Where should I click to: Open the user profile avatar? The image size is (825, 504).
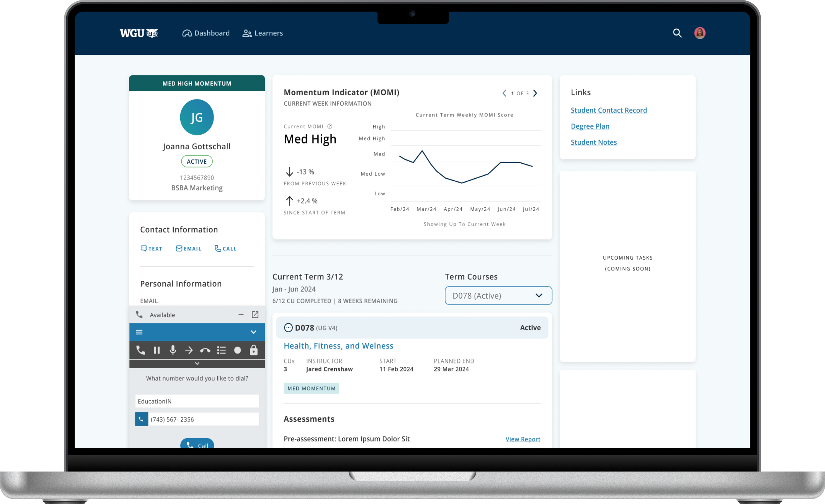(x=700, y=33)
